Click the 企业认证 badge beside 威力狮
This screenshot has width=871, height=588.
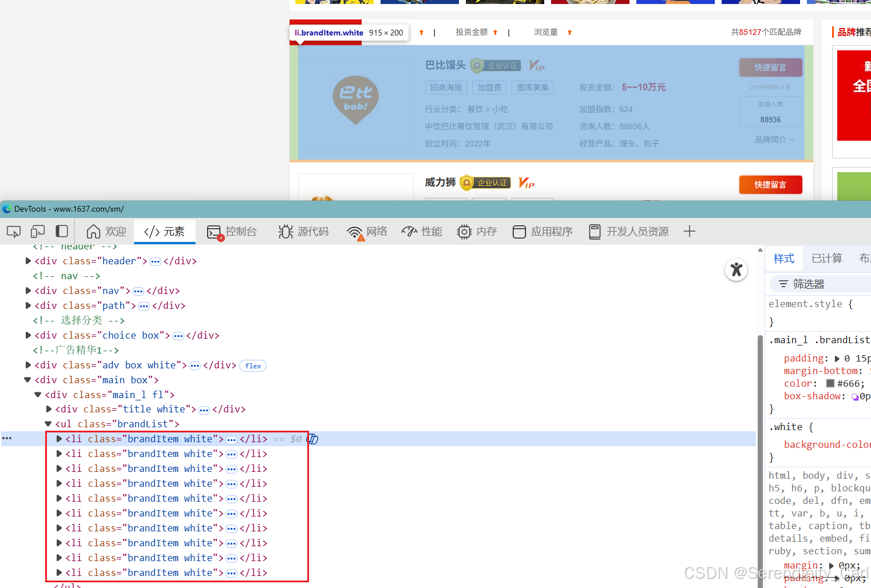485,183
